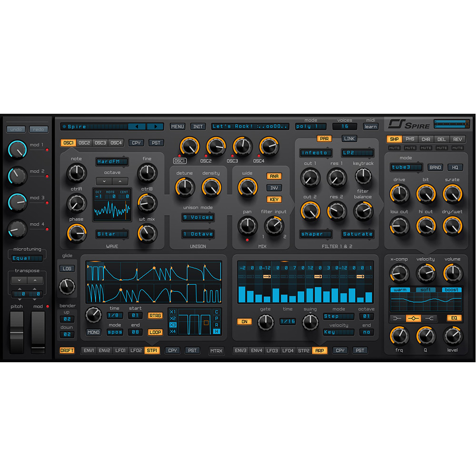Click the transpose down chevron button
476x476 pixels.
[19, 280]
